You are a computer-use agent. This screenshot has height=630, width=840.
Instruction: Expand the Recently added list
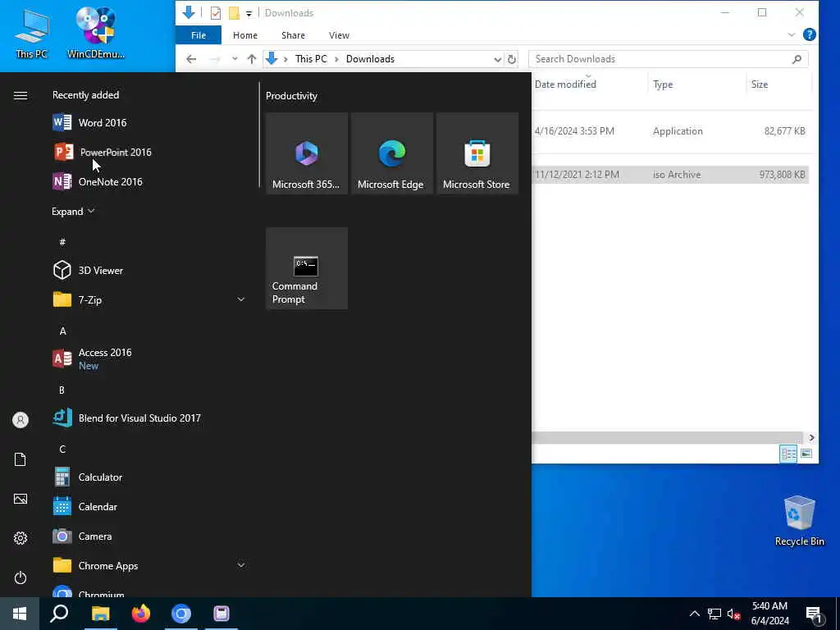pyautogui.click(x=73, y=211)
